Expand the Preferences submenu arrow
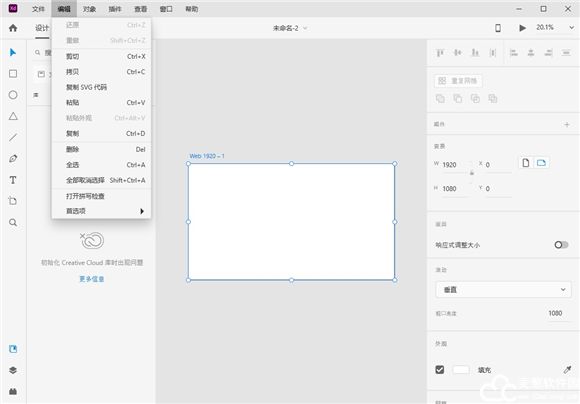Image resolution: width=580 pixels, height=404 pixels. (x=142, y=211)
